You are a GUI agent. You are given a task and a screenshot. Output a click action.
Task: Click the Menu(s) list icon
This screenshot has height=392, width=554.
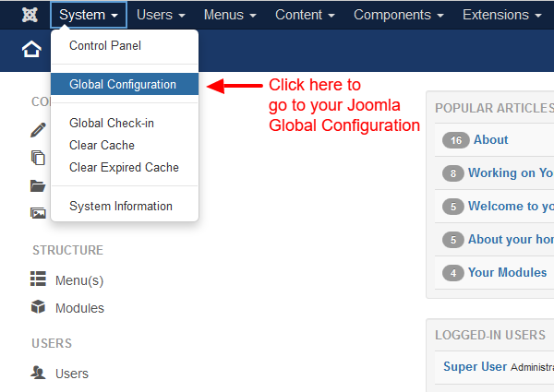pos(38,279)
